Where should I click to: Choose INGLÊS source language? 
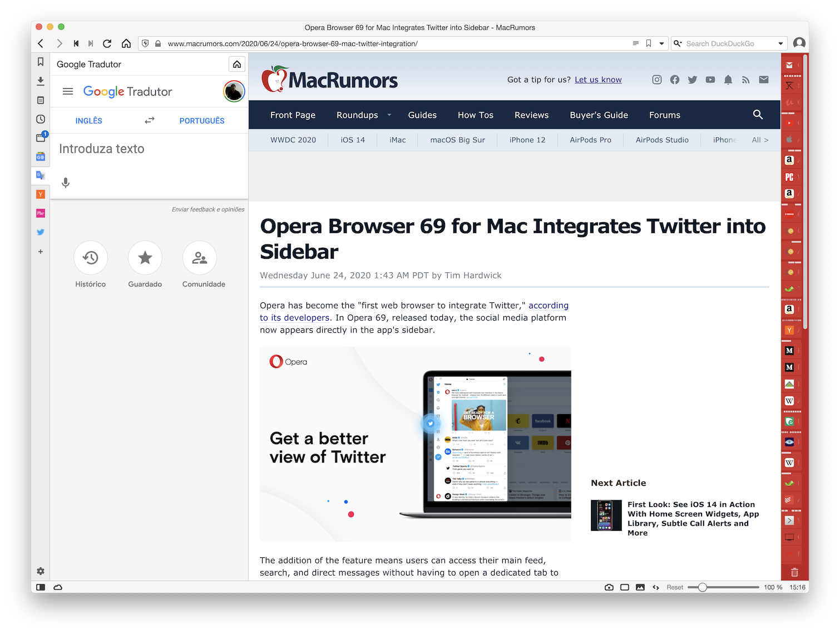point(89,121)
